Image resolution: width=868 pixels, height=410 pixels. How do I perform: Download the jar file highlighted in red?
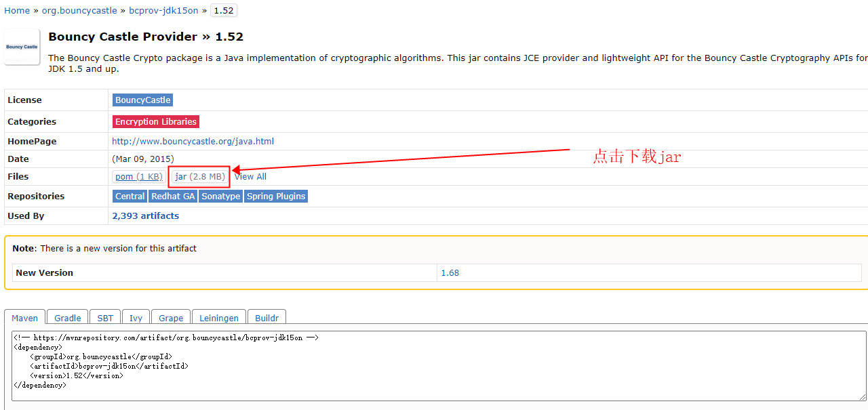click(199, 176)
